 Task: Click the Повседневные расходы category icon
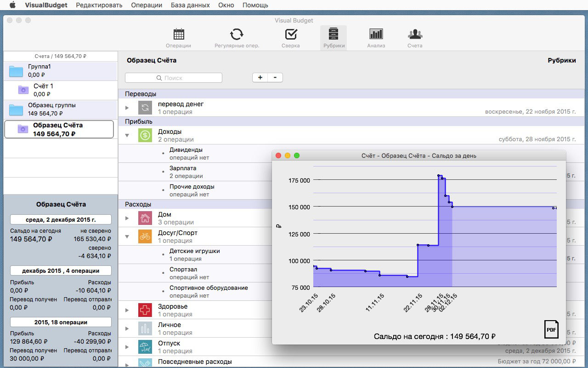coord(145,362)
